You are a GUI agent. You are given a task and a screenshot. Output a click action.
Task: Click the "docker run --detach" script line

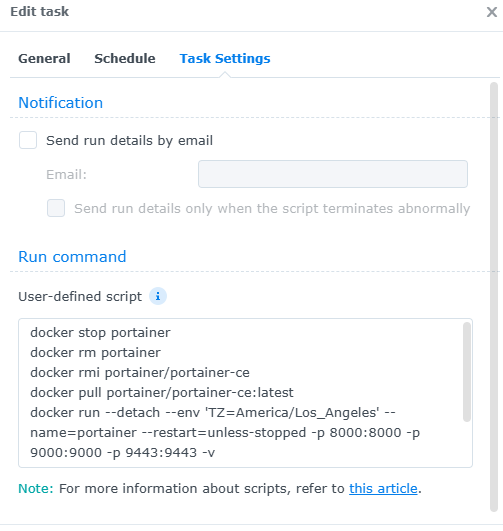coord(213,412)
